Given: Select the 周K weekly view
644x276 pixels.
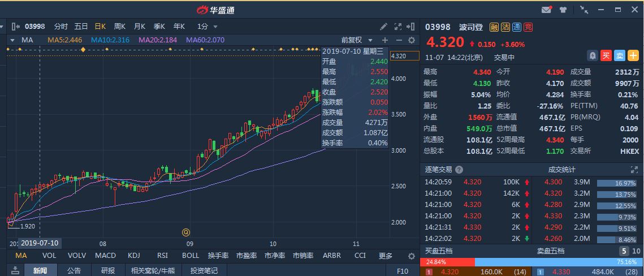Looking at the screenshot, I should pyautogui.click(x=119, y=27).
